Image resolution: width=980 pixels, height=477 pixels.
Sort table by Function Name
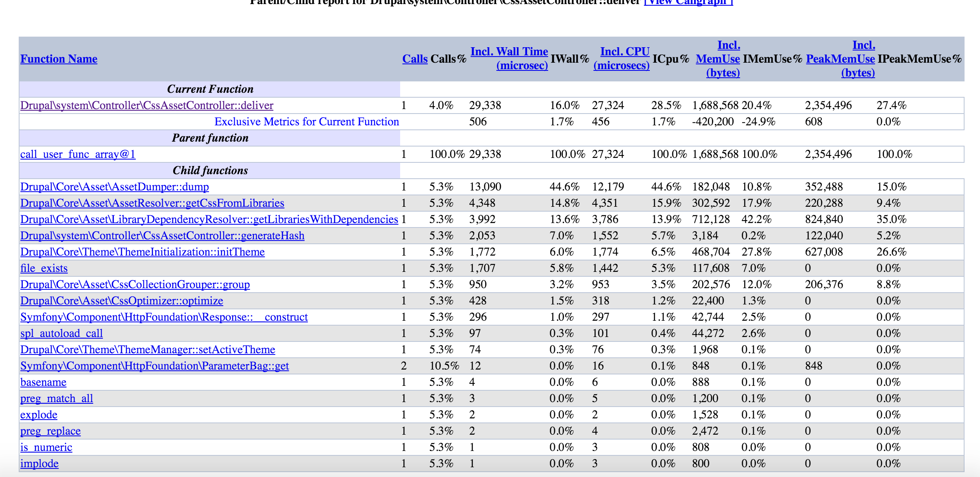(58, 59)
